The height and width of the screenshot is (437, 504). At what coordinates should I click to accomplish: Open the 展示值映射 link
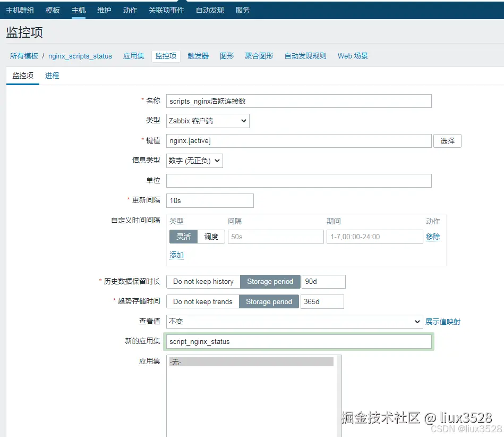click(442, 322)
